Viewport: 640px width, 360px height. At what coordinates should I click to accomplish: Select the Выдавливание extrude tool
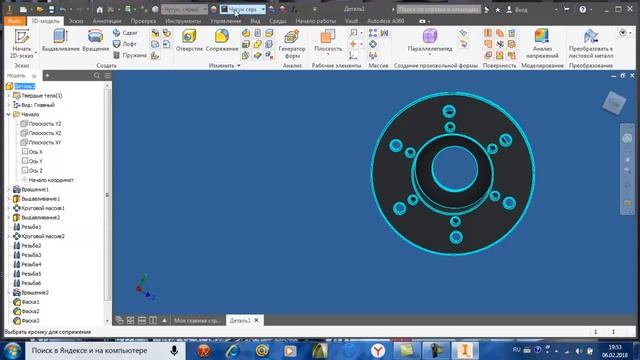pos(61,40)
